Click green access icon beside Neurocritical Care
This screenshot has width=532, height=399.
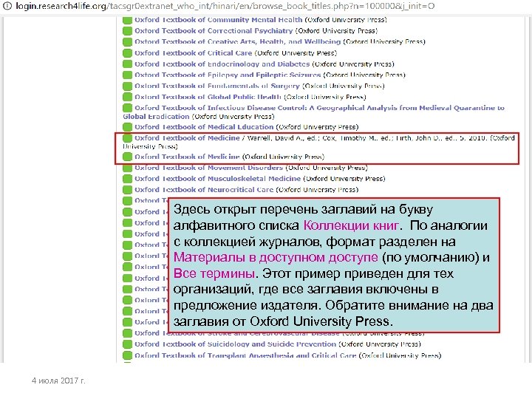coord(127,190)
